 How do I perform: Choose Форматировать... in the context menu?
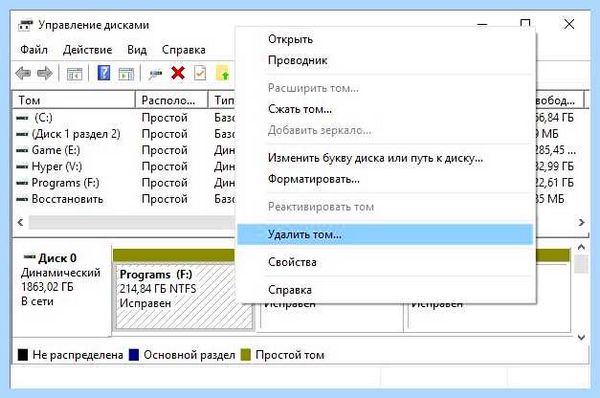click(385, 179)
